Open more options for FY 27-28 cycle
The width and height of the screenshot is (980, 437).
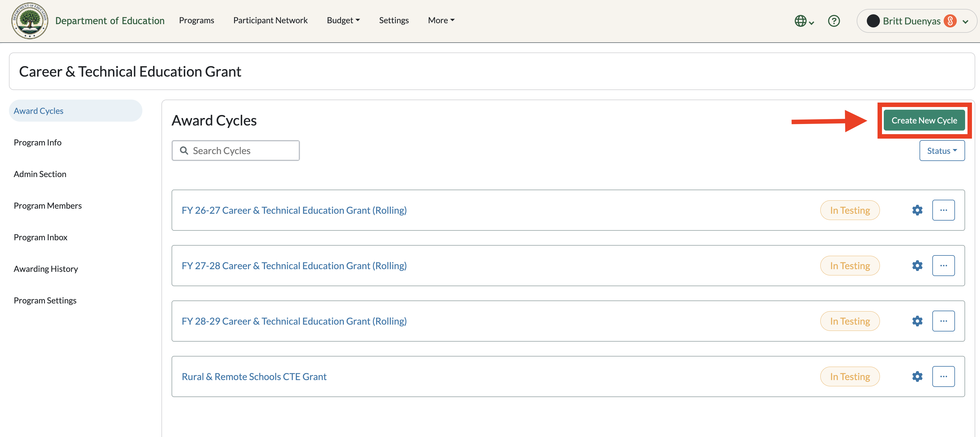[x=943, y=266]
